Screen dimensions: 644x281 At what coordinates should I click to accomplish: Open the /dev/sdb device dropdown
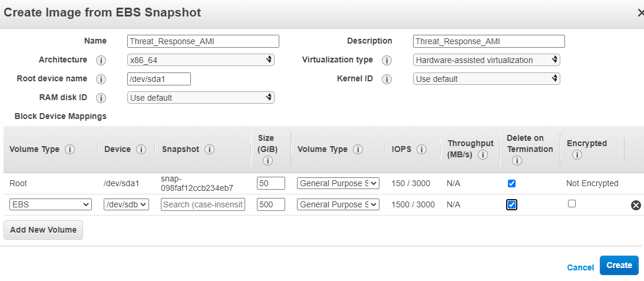point(126,204)
